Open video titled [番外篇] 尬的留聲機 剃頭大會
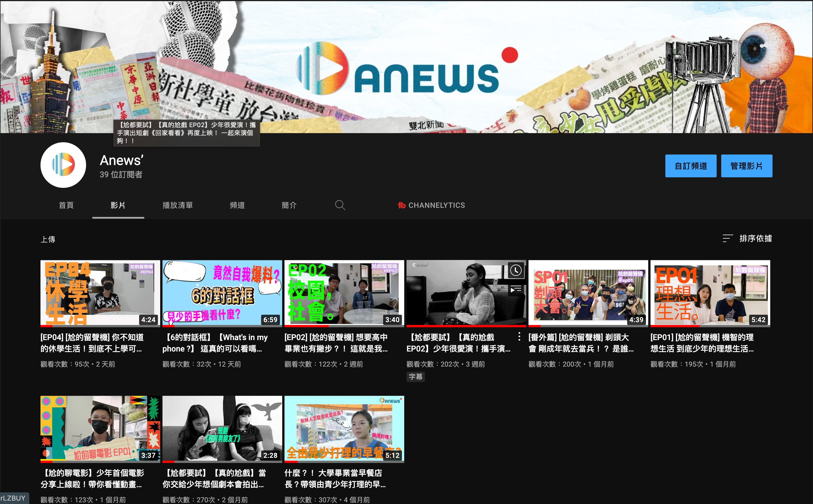The width and height of the screenshot is (813, 504). (x=581, y=343)
